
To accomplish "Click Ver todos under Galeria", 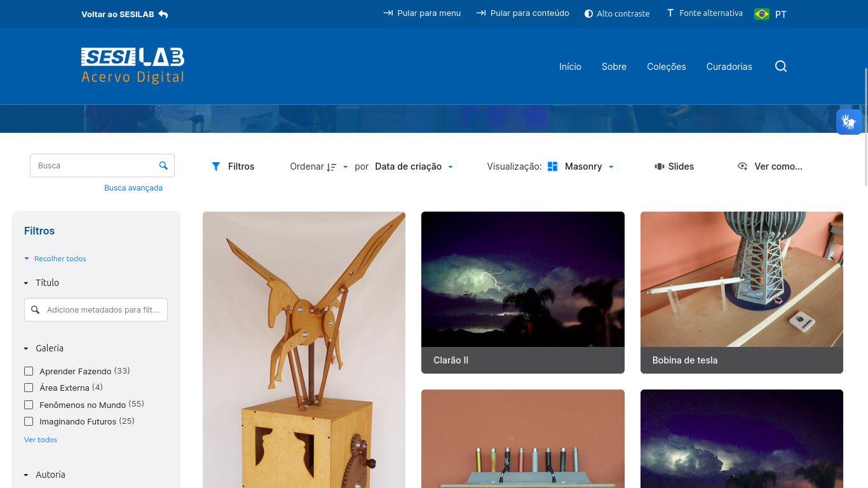I will (x=41, y=440).
